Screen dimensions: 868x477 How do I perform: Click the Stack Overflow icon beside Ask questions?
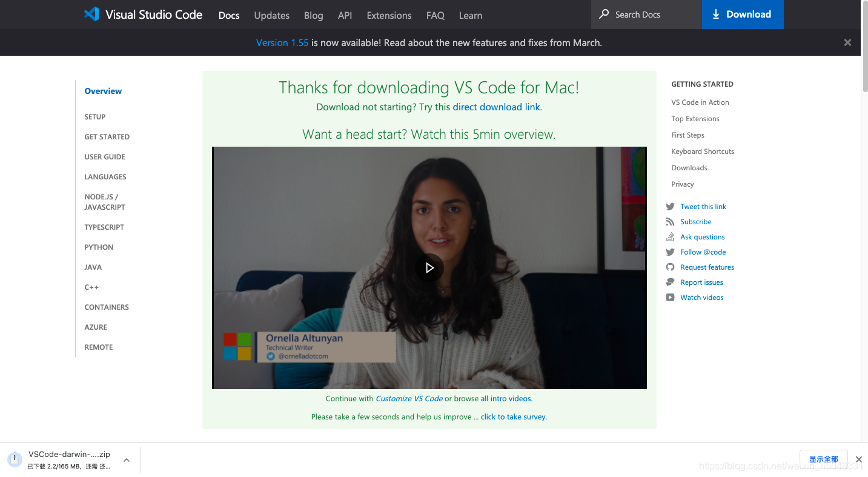point(670,237)
